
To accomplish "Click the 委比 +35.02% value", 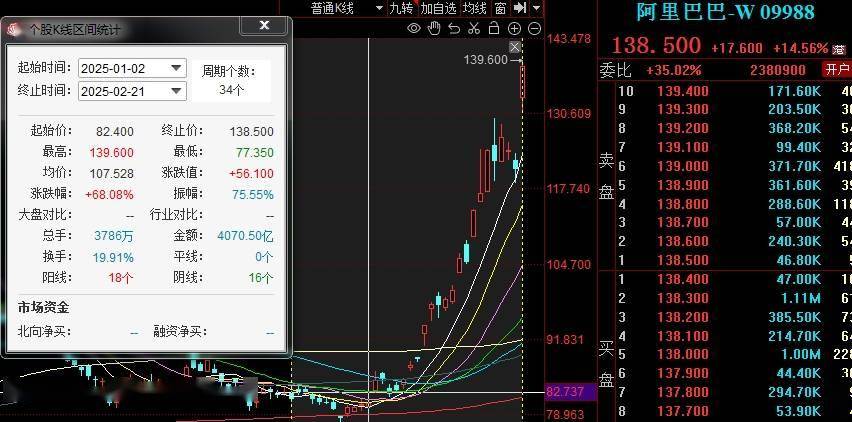I will [x=673, y=70].
